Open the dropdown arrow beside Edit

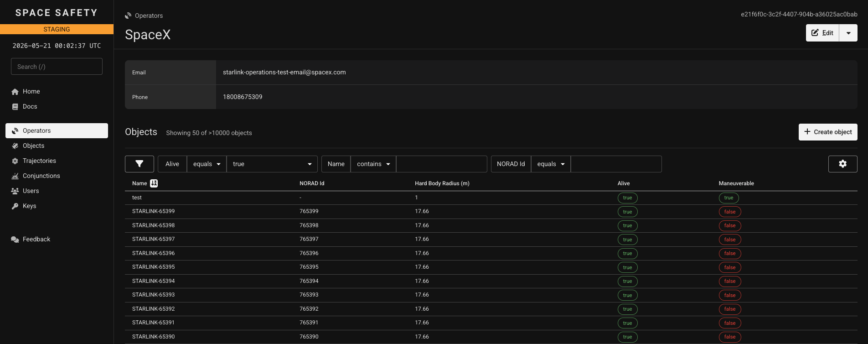[848, 33]
